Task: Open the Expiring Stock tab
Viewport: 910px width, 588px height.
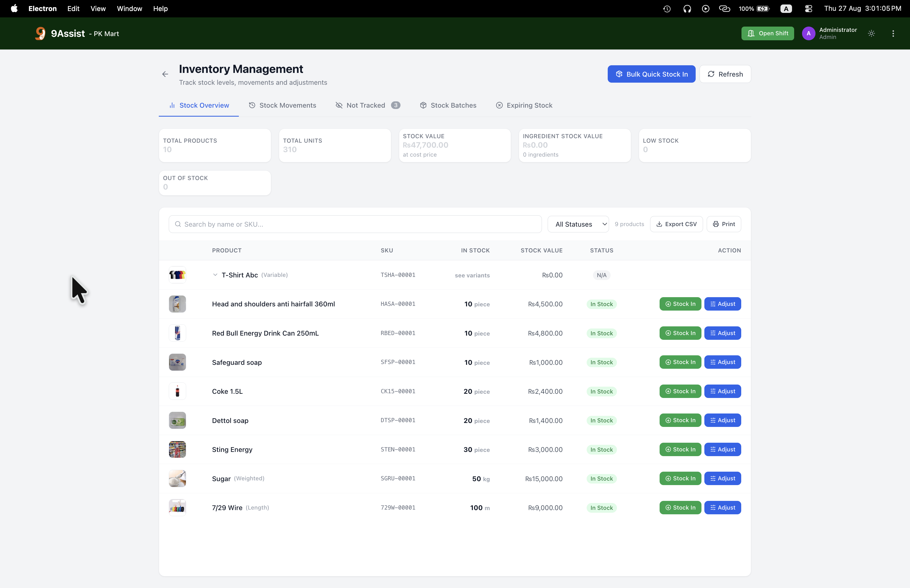Action: point(524,105)
